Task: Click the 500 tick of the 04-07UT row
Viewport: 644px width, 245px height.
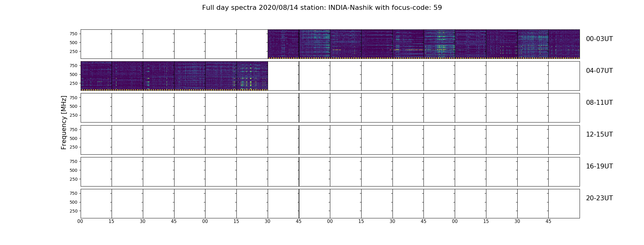Action: point(74,74)
